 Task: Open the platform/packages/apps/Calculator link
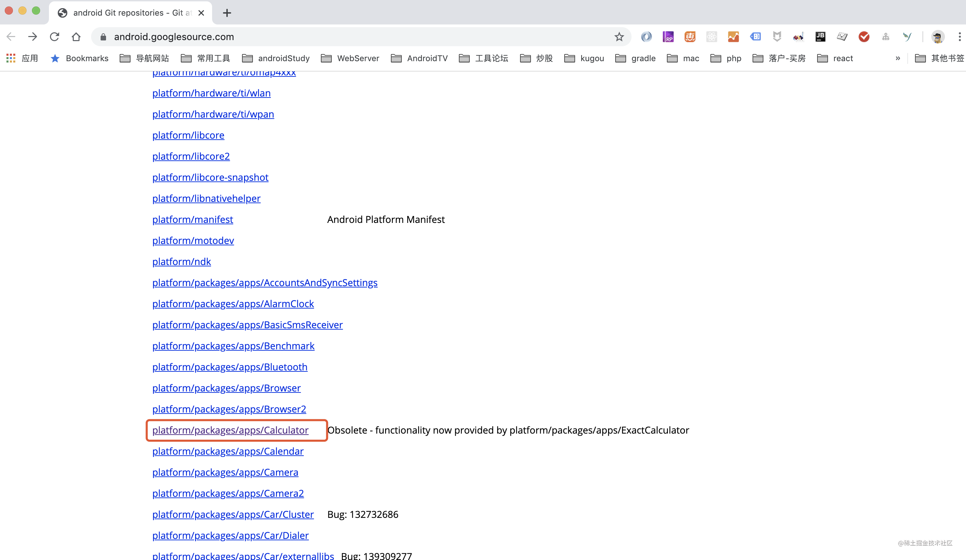tap(230, 430)
